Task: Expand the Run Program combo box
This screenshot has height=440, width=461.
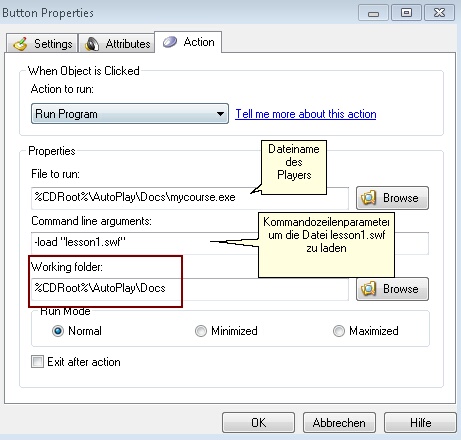Action: click(130, 114)
